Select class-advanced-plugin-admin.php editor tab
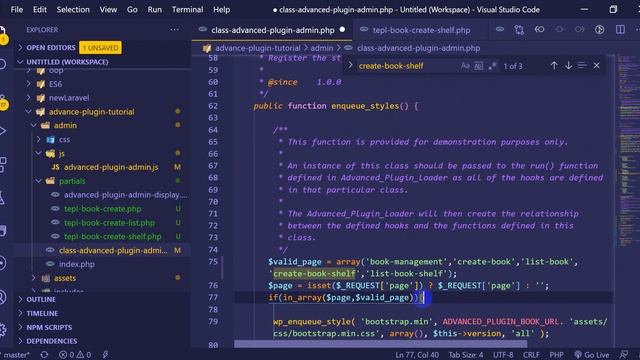The width and height of the screenshot is (640, 360). [272, 30]
